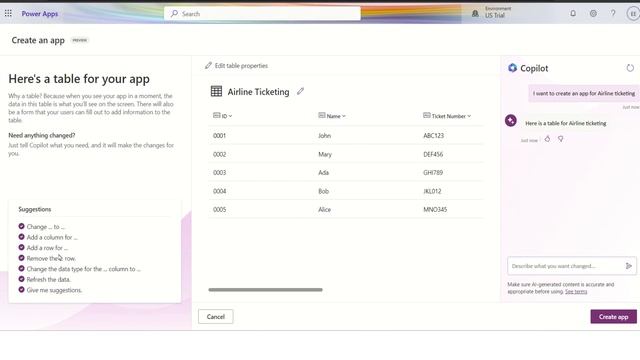This screenshot has height=360, width=640.
Task: Select ticket number GHI789
Action: pos(433,173)
